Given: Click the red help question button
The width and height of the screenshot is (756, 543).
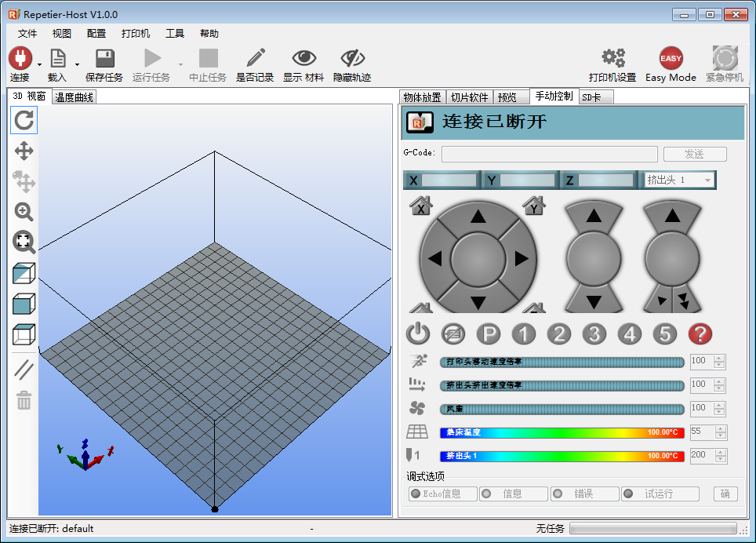Looking at the screenshot, I should [x=700, y=333].
